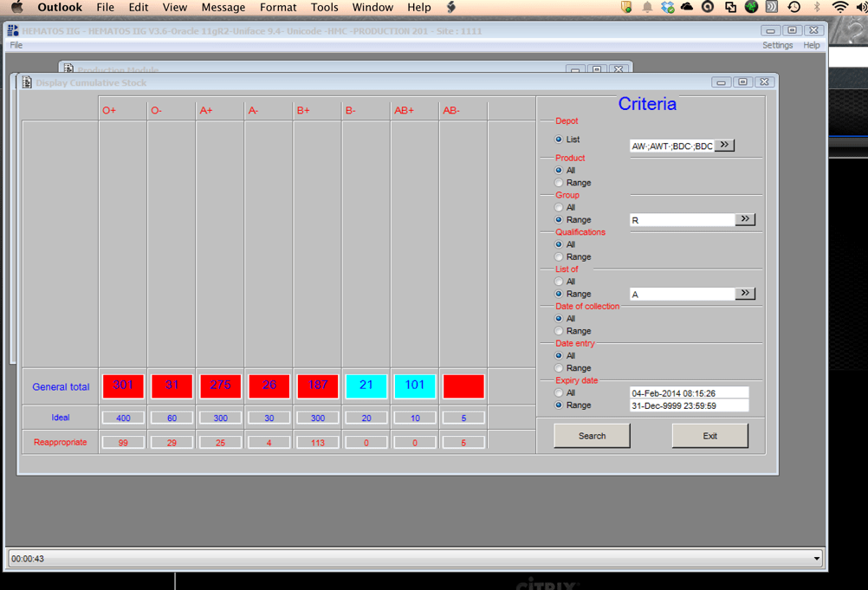Click the Dropbox icon in the menu bar
Image resolution: width=868 pixels, height=590 pixels.
click(x=667, y=7)
